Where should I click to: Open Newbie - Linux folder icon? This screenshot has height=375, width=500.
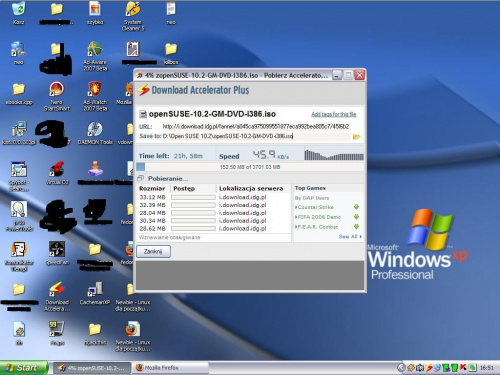coord(133,296)
